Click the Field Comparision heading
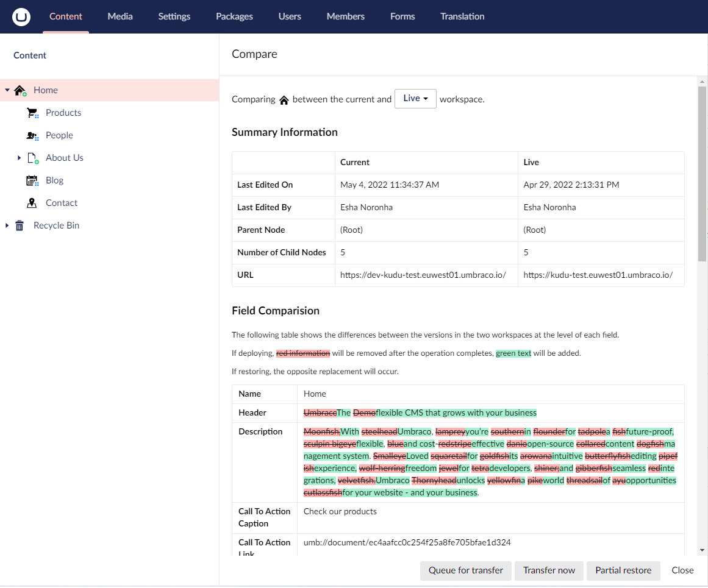 pyautogui.click(x=276, y=311)
